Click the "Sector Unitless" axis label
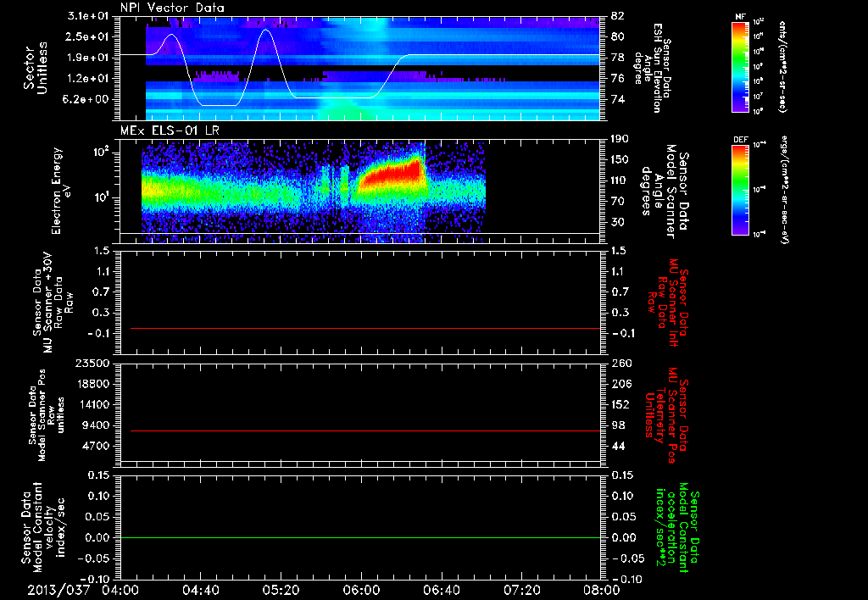Screen dimensions: 868x600 [36, 68]
